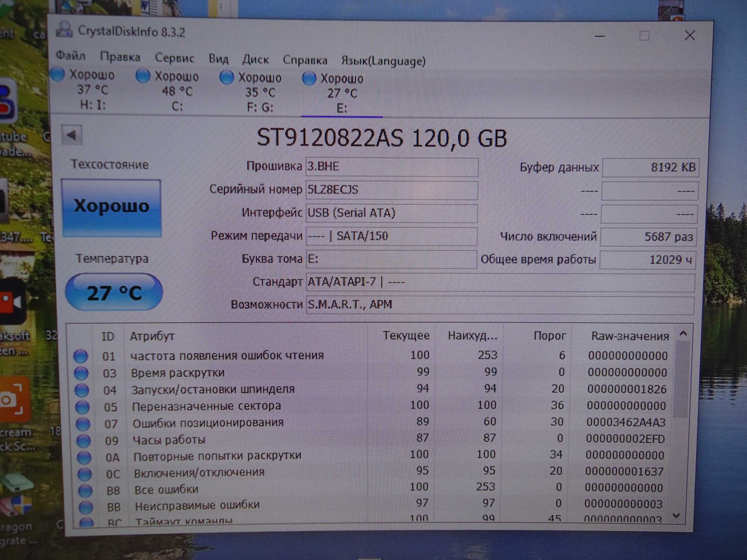Select the Часы работы row
The width and height of the screenshot is (747, 560).
pos(372,439)
